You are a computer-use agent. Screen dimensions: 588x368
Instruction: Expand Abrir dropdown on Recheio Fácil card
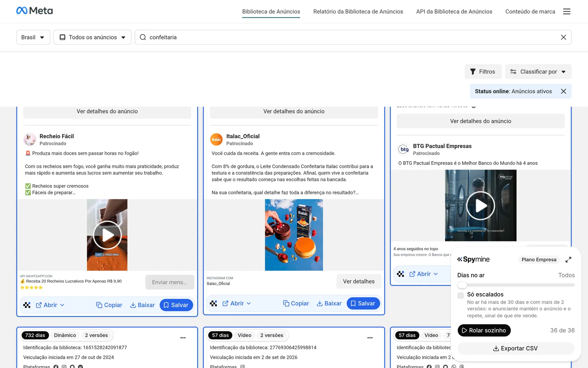tap(50, 305)
